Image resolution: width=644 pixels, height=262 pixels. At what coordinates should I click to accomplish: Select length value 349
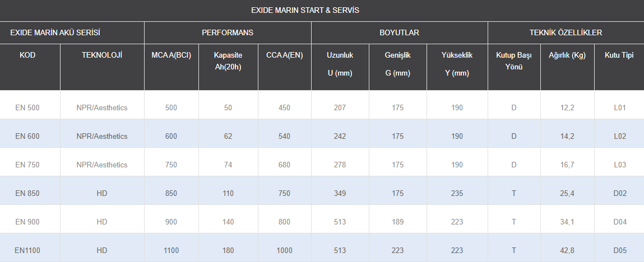coord(340,193)
